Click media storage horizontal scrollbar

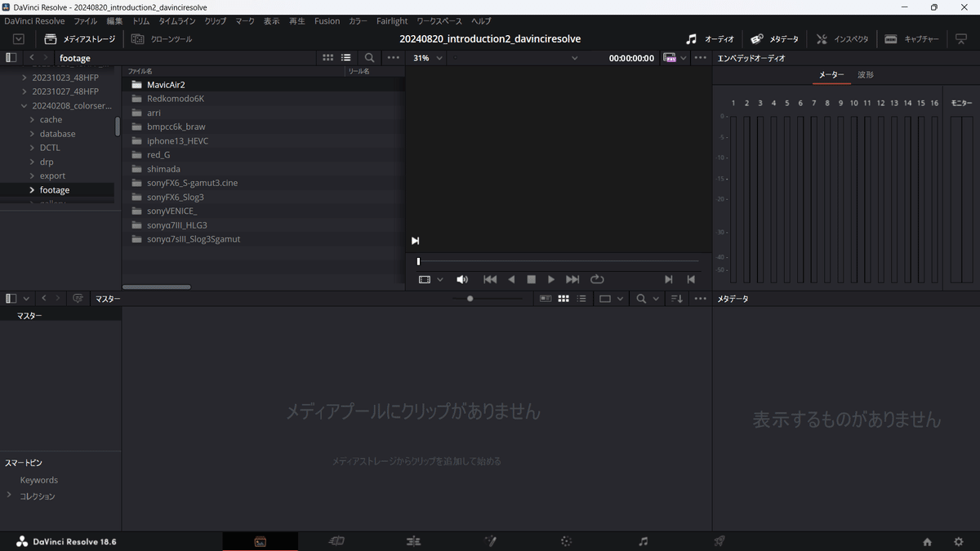click(x=157, y=287)
